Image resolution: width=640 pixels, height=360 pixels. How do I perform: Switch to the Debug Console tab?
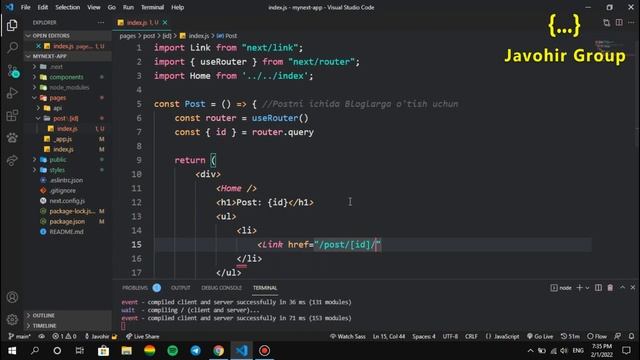click(x=221, y=288)
